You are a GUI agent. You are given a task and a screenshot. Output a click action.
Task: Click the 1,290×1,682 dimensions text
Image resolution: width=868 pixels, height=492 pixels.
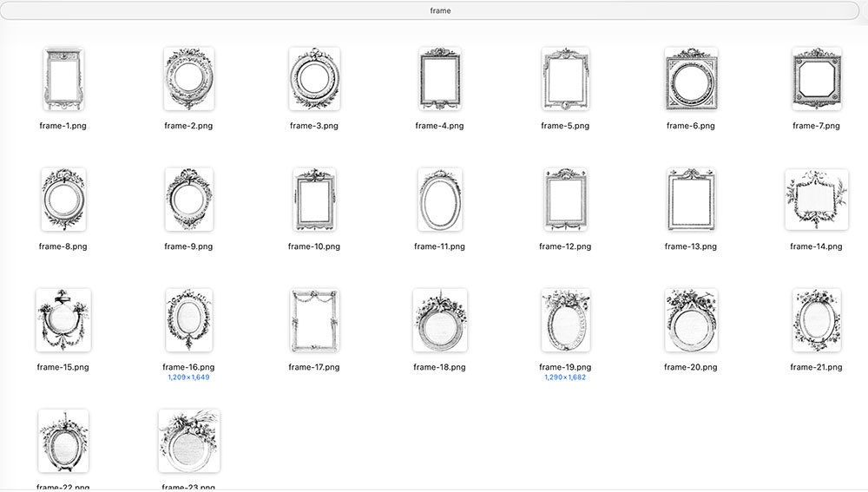click(x=565, y=377)
